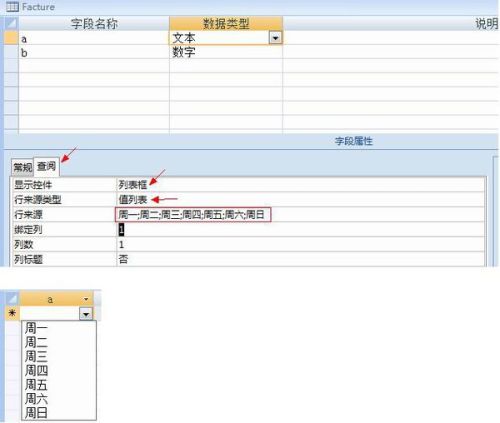Click the select-all corner of design grid
This screenshot has width=500, height=423.
11,24
